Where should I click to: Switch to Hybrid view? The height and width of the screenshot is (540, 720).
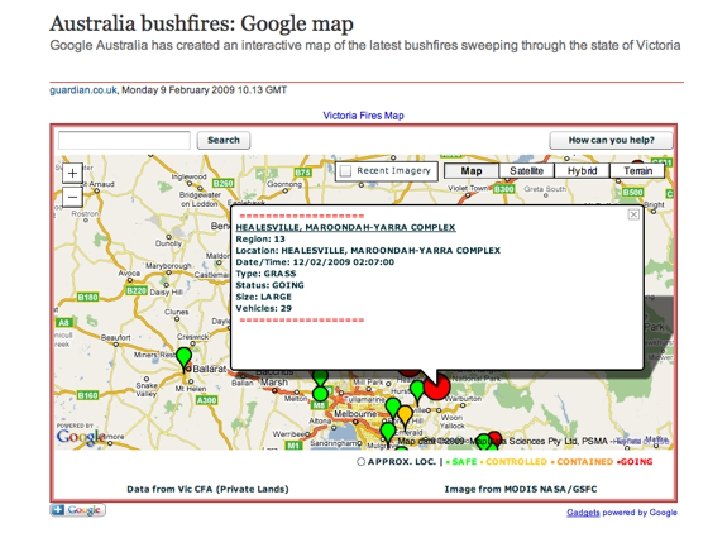coord(582,171)
